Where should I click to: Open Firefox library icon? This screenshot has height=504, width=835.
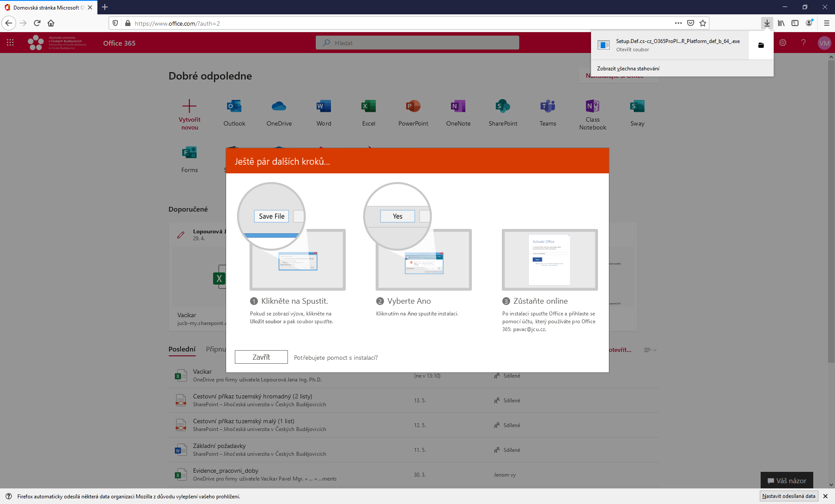pyautogui.click(x=781, y=23)
